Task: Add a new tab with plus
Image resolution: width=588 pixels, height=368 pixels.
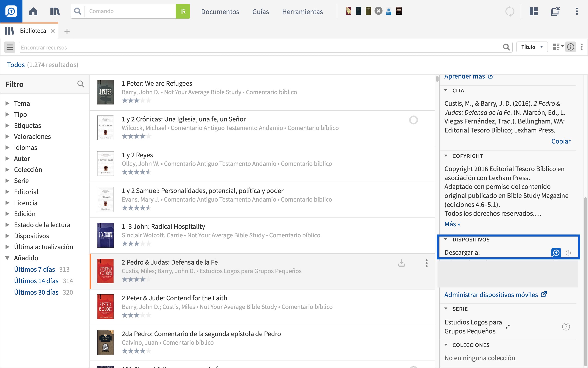Action: click(x=67, y=31)
